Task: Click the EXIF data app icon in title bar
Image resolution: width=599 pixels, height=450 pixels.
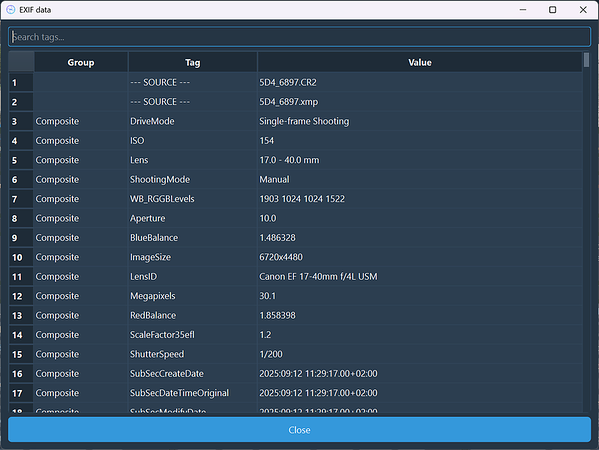Action: pyautogui.click(x=10, y=10)
